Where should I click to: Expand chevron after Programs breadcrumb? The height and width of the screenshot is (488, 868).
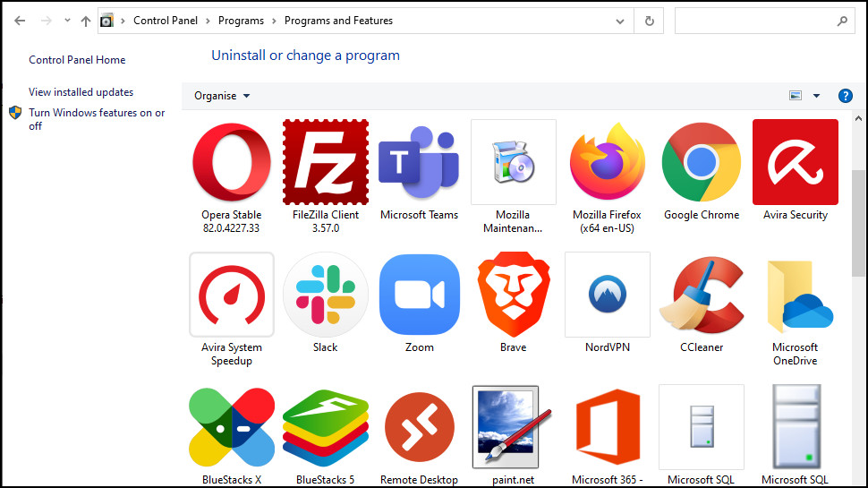coord(274,21)
